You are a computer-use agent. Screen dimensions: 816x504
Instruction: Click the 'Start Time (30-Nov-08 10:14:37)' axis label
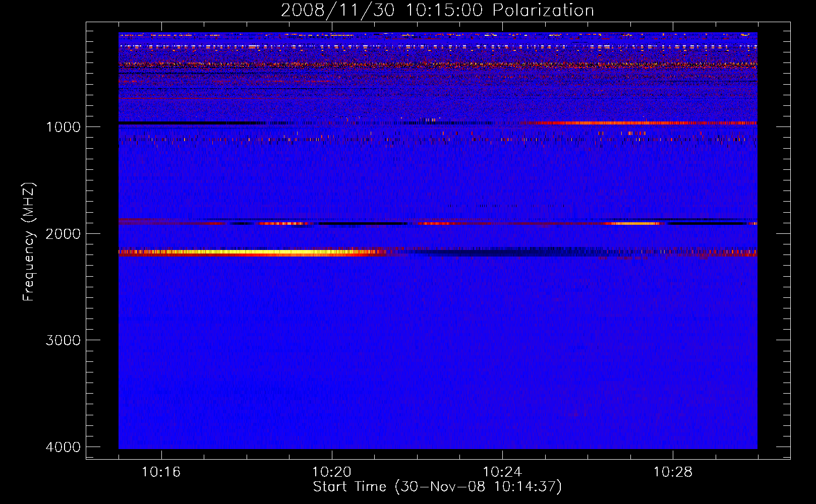pyautogui.click(x=437, y=487)
